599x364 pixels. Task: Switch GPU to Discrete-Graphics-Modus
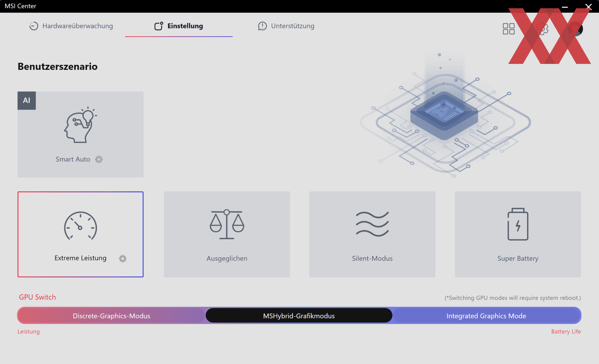pyautogui.click(x=111, y=316)
